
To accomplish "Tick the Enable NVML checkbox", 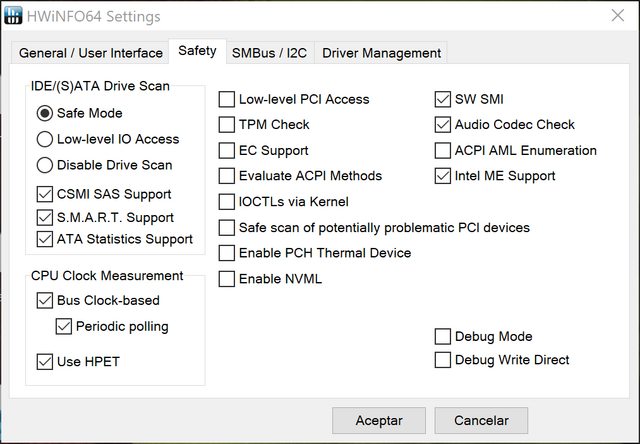I will [x=227, y=279].
